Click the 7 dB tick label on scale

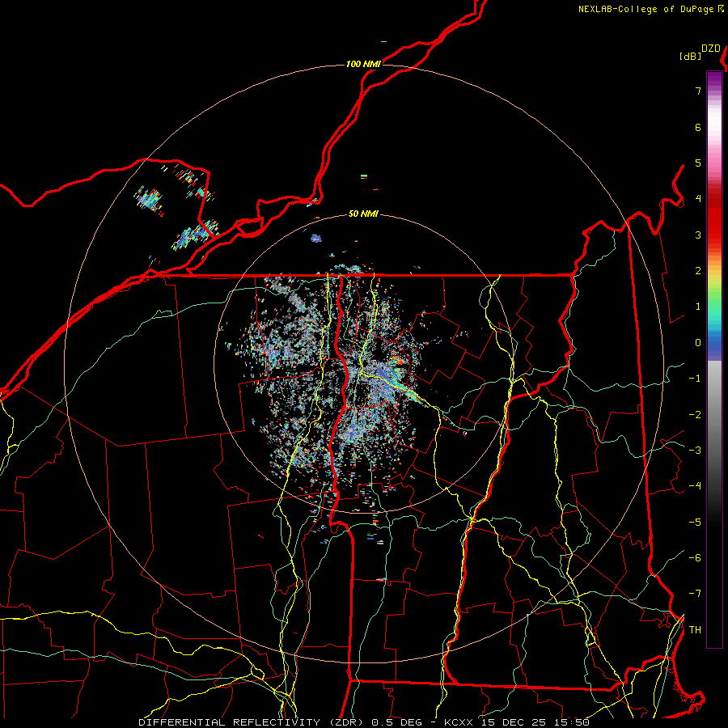click(x=698, y=91)
